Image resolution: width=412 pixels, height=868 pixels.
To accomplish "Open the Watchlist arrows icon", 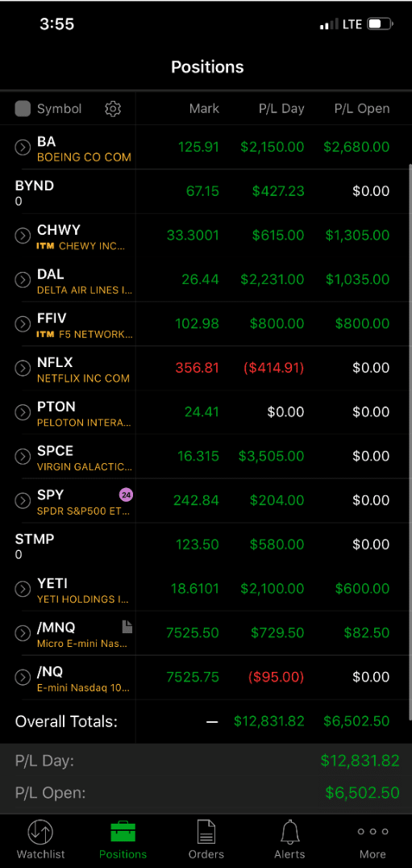I will (x=40, y=832).
